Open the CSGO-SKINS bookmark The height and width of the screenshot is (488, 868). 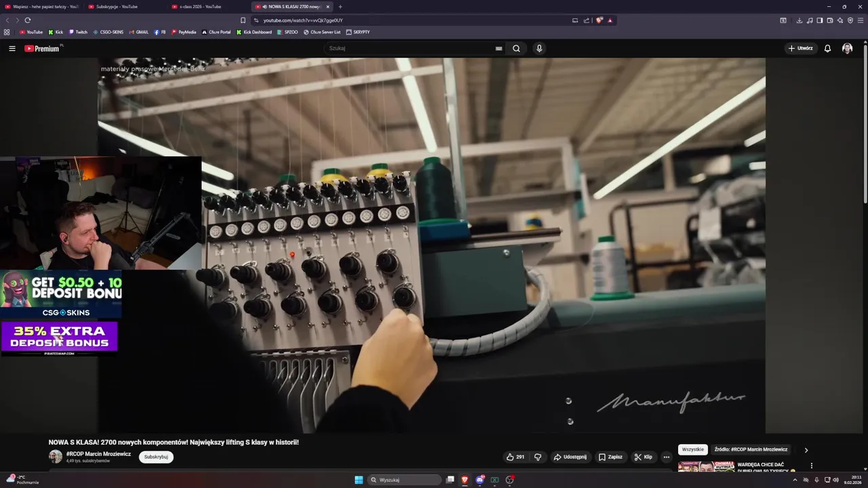tap(108, 32)
